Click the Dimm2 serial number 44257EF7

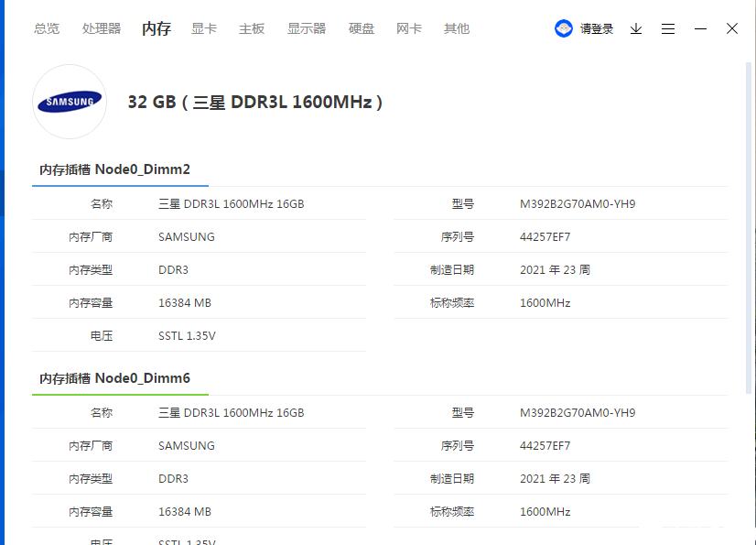click(x=545, y=237)
